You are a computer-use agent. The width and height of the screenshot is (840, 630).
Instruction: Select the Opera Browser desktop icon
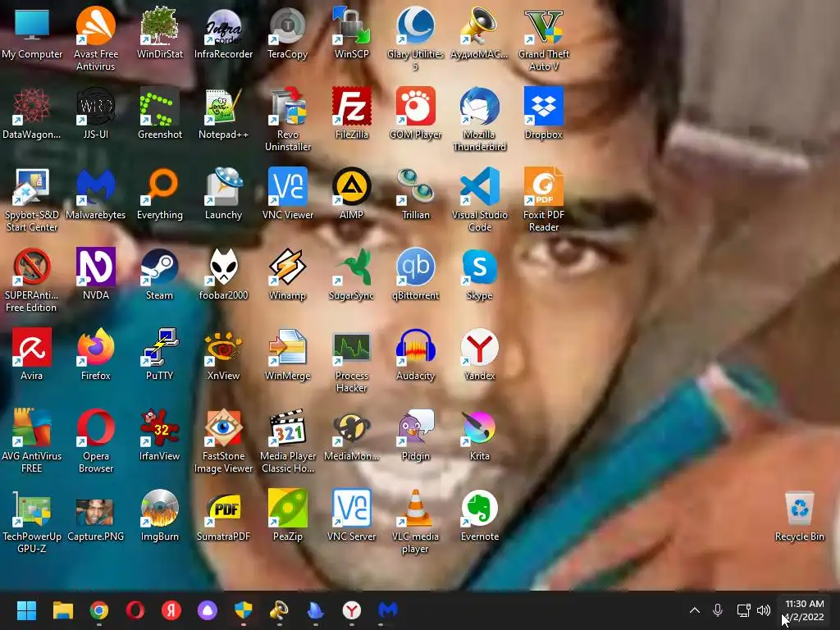(95, 427)
